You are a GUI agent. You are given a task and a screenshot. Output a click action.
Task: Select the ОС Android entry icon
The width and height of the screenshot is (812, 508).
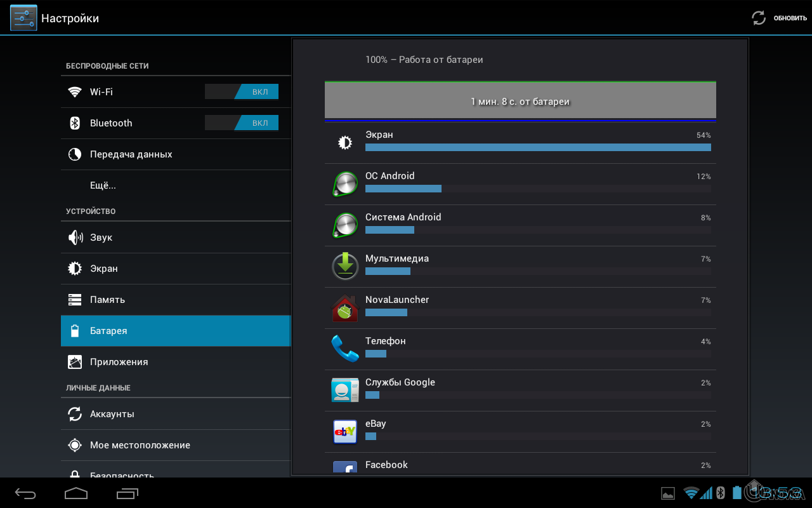point(344,184)
